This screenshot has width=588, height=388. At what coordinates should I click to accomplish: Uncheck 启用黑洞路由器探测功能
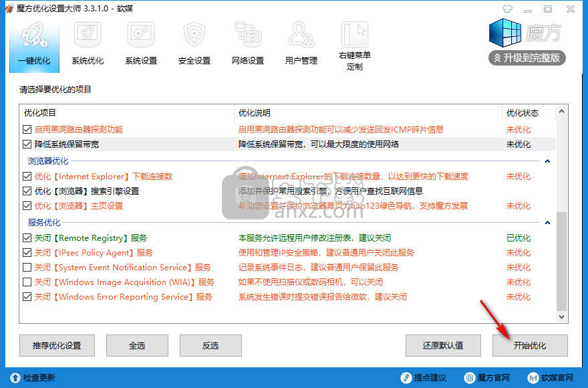(27, 130)
